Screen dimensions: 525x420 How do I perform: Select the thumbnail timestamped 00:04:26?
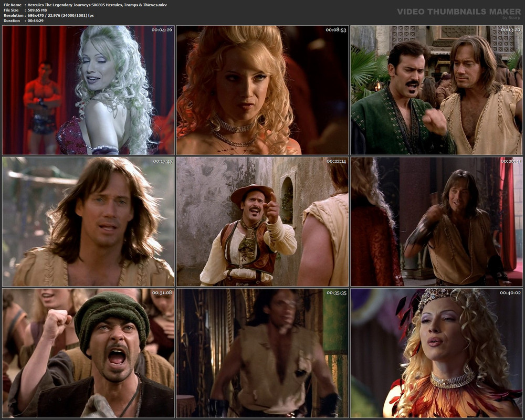(88, 90)
